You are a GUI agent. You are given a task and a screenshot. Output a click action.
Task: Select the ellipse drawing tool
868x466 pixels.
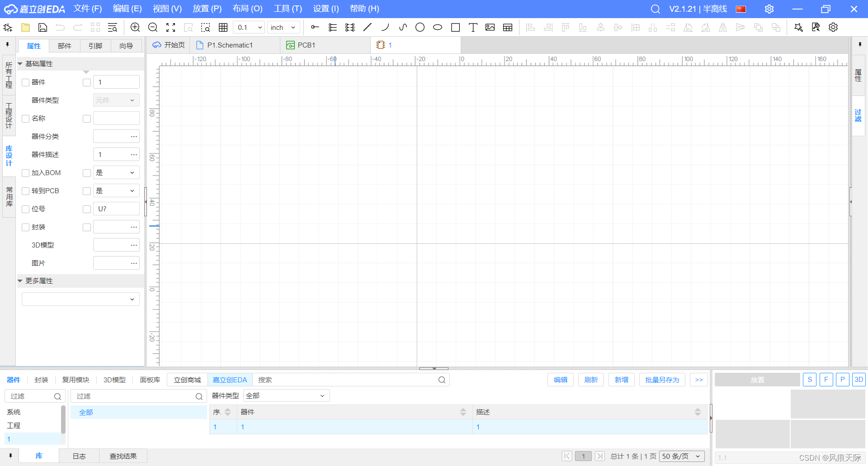[438, 28]
